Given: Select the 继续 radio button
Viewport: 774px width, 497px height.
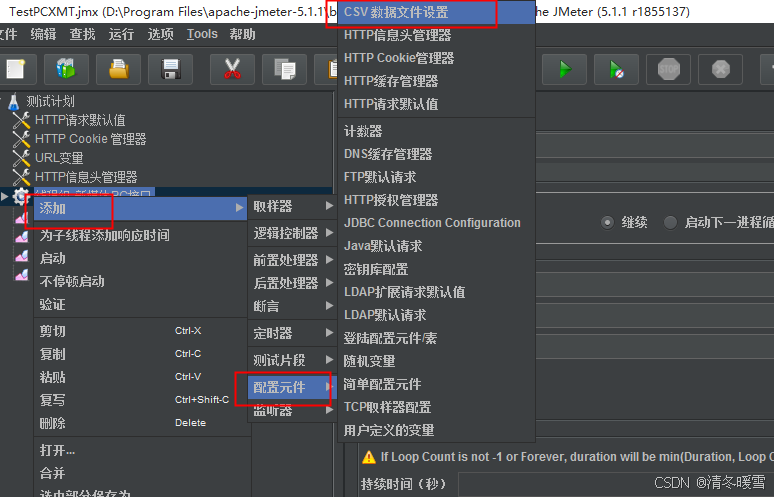Looking at the screenshot, I should tap(608, 223).
